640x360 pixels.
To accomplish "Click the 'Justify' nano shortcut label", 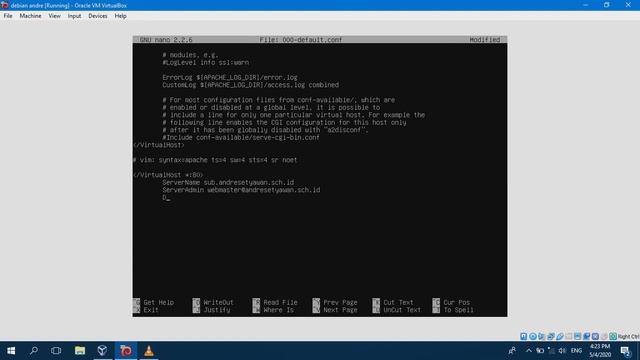I will click(x=217, y=310).
